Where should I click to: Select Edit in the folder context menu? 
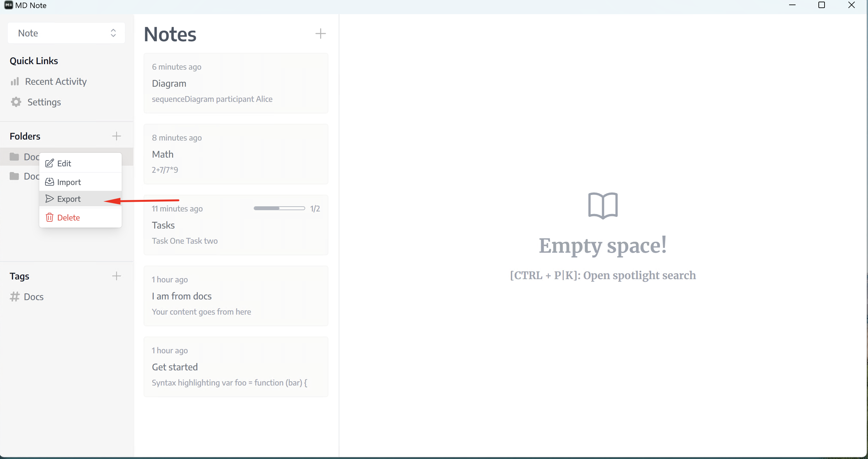64,163
